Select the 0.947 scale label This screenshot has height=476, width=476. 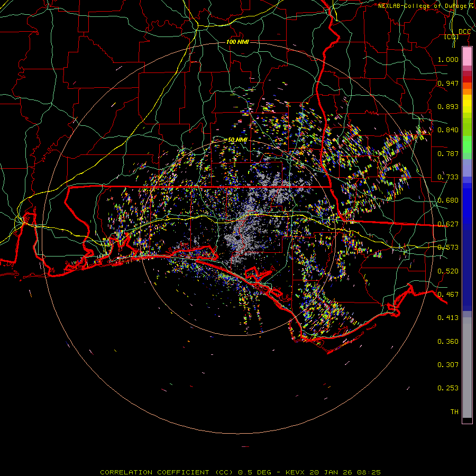click(x=448, y=83)
